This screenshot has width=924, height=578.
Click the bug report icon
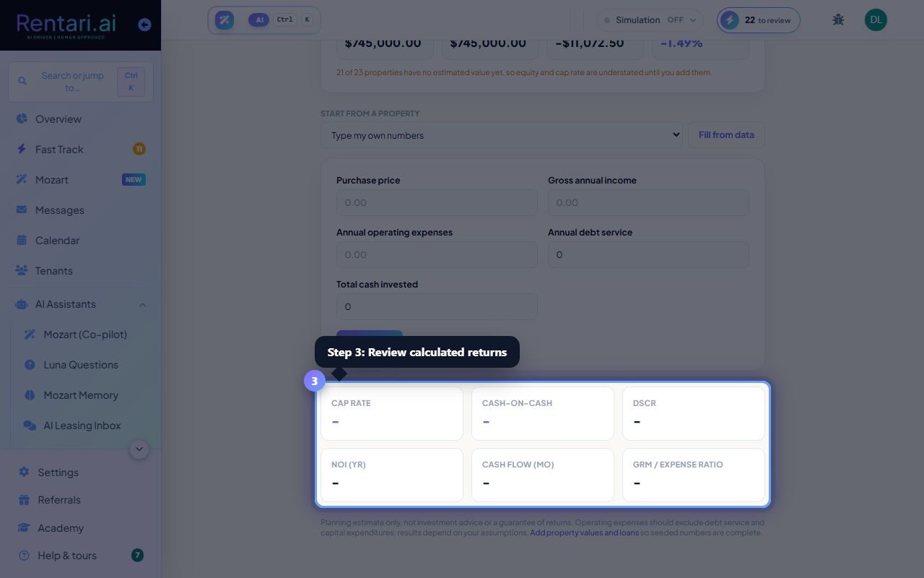[x=838, y=20]
